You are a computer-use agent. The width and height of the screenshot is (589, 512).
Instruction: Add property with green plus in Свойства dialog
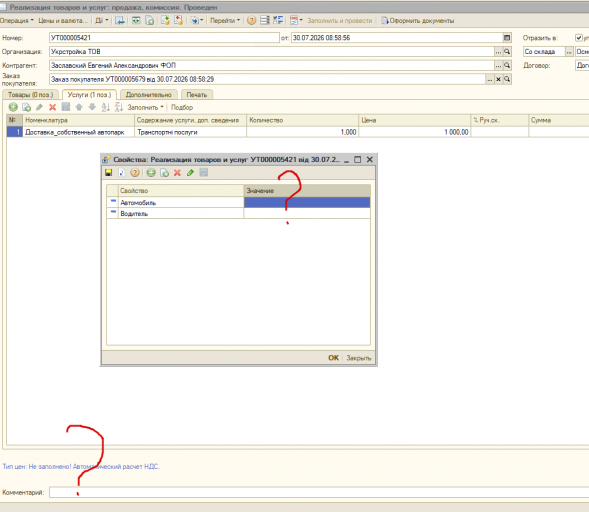(x=151, y=172)
